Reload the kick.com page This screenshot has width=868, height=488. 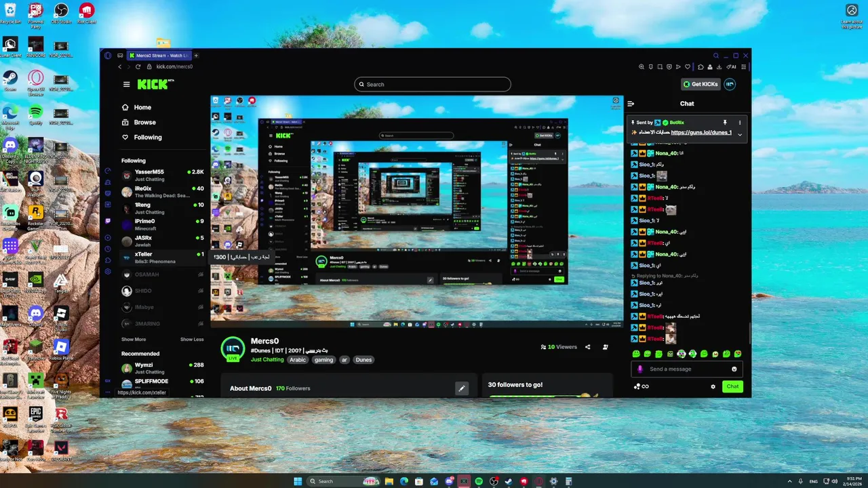[138, 66]
